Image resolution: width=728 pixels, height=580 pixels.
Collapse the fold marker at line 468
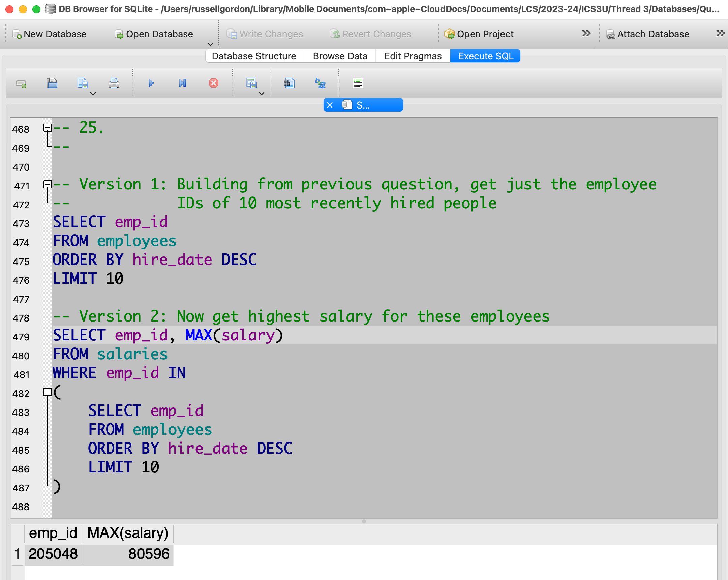pyautogui.click(x=47, y=128)
